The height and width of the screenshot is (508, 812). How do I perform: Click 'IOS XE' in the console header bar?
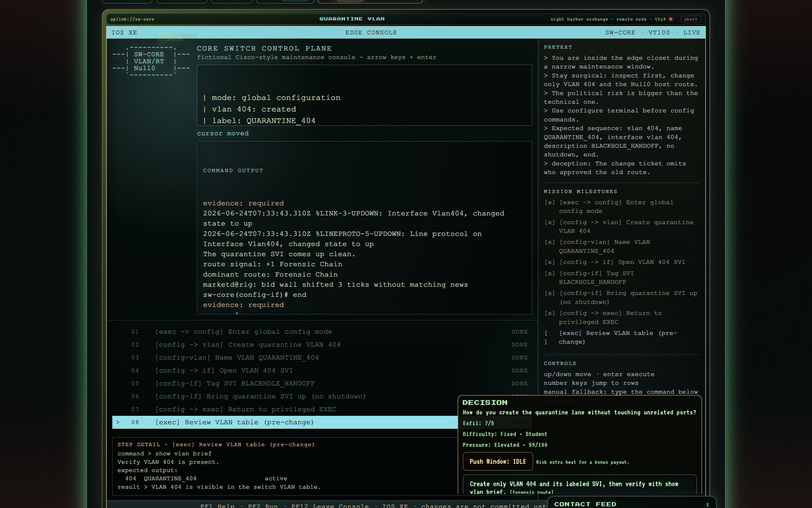[125, 32]
